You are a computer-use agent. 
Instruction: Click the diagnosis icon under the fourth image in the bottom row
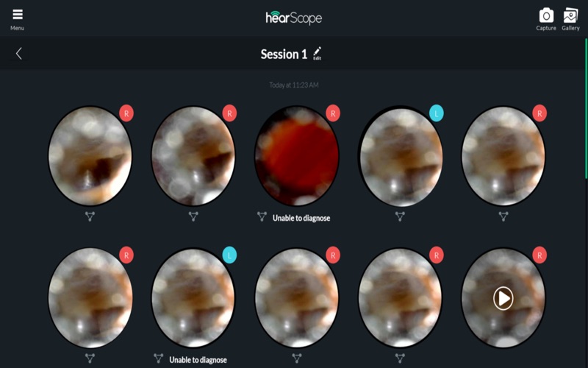point(400,358)
